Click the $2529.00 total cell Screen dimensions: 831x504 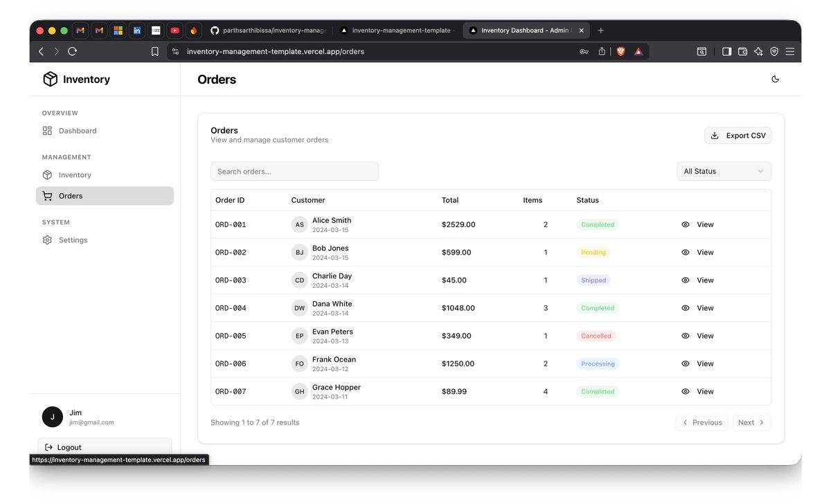[x=458, y=224]
